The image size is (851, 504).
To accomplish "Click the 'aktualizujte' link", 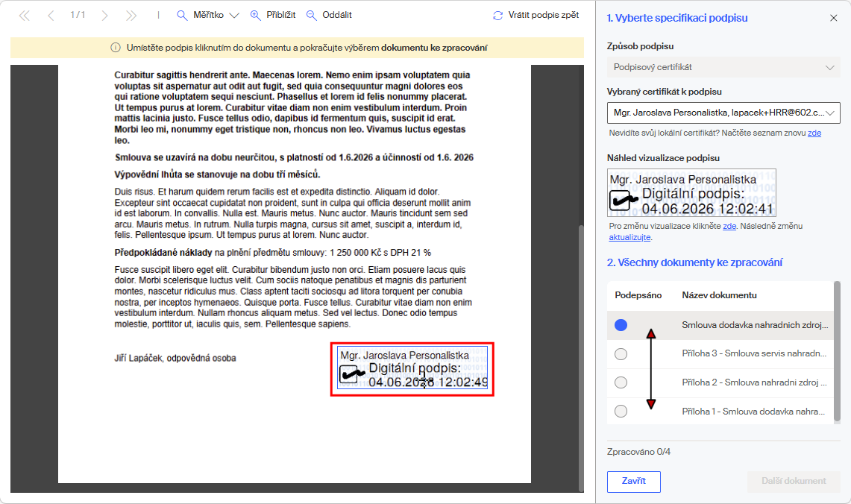I will pyautogui.click(x=629, y=238).
